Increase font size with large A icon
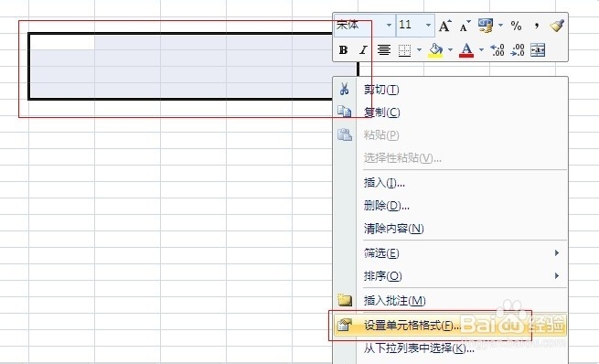Image resolution: width=599 pixels, height=364 pixels. [444, 26]
